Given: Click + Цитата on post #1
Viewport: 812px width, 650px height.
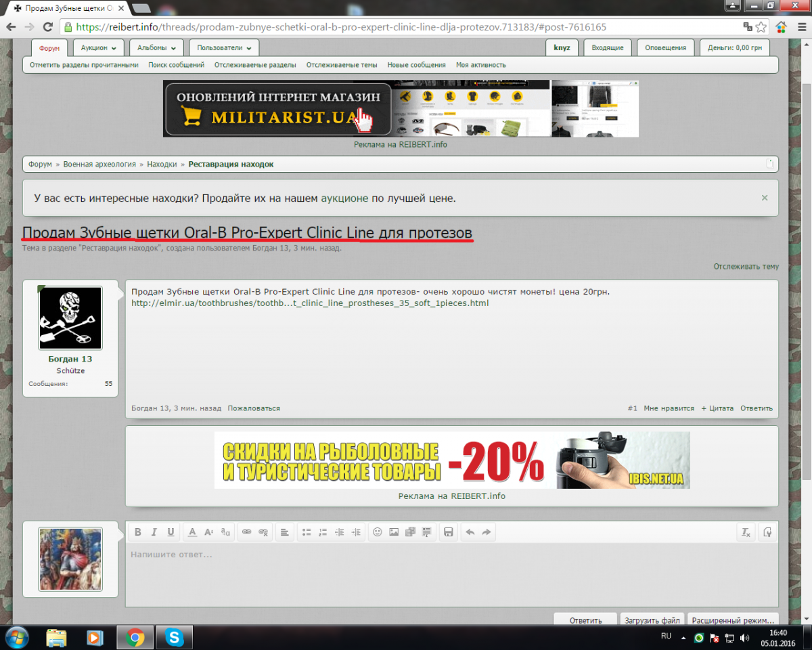Looking at the screenshot, I should (717, 408).
